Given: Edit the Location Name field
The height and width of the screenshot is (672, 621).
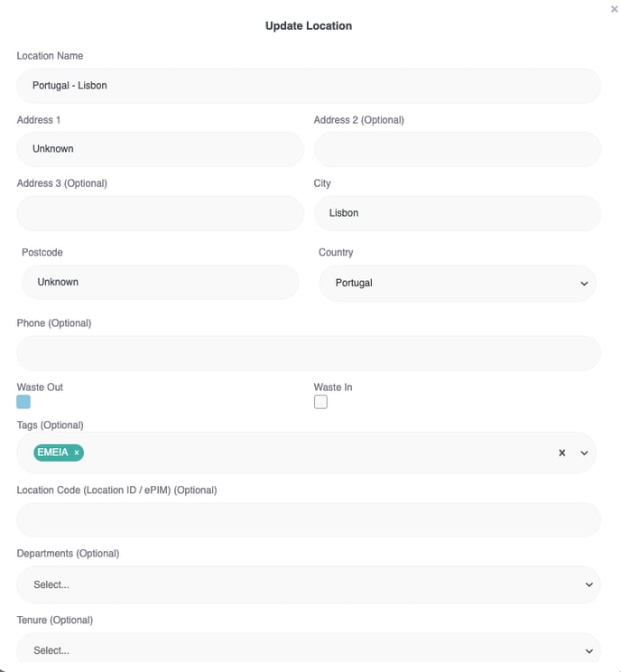Looking at the screenshot, I should click(309, 86).
